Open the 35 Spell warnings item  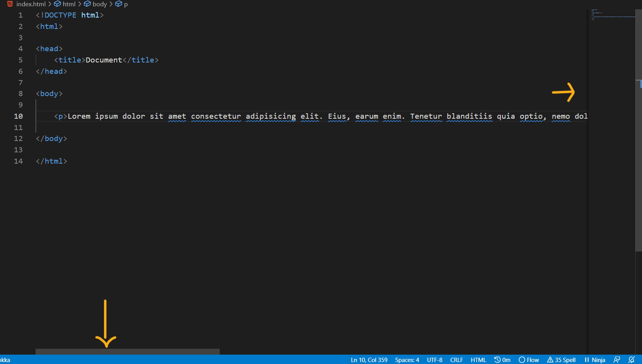point(561,360)
